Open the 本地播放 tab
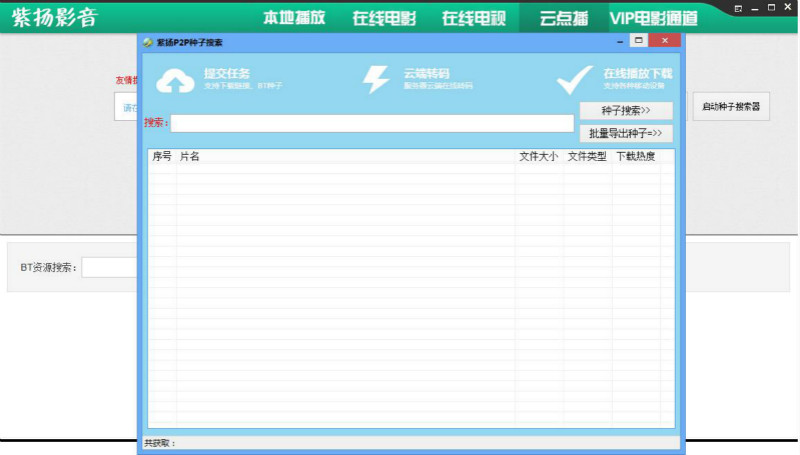Image resolution: width=800 pixels, height=455 pixels. (294, 18)
